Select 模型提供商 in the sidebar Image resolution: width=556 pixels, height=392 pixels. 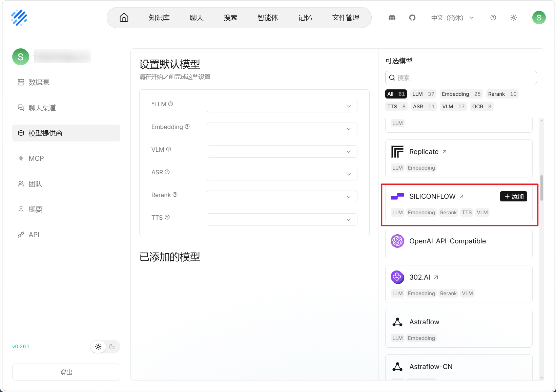66,133
